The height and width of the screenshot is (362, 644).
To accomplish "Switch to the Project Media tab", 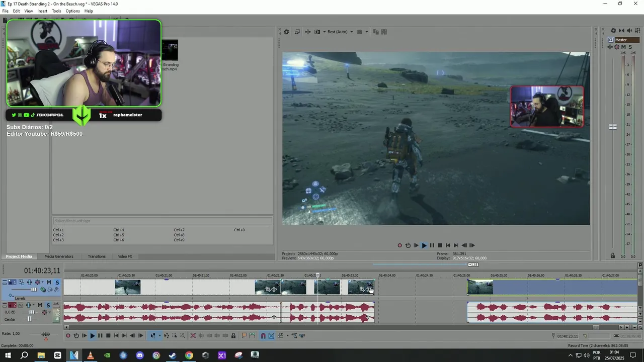I will coord(19,256).
